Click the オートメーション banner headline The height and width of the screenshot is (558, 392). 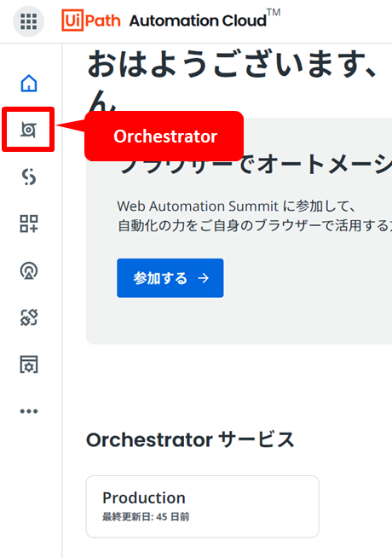(256, 164)
